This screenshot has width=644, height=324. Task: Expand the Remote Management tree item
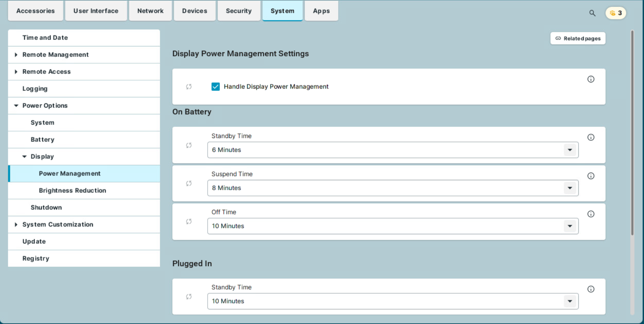[x=16, y=55]
